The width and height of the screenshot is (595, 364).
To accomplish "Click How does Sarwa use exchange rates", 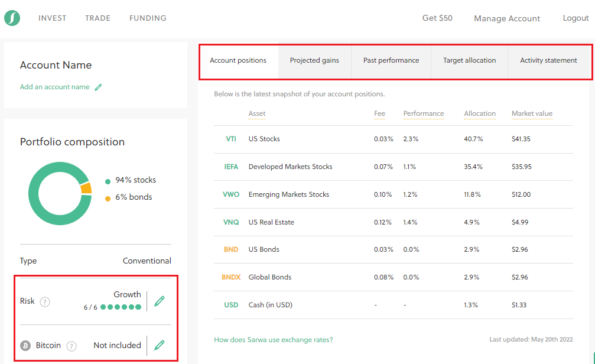I will click(273, 340).
